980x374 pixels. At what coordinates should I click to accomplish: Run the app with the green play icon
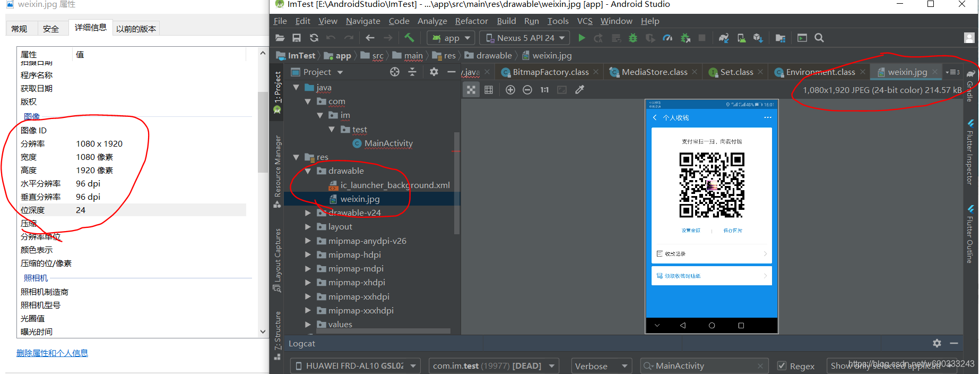pyautogui.click(x=582, y=38)
